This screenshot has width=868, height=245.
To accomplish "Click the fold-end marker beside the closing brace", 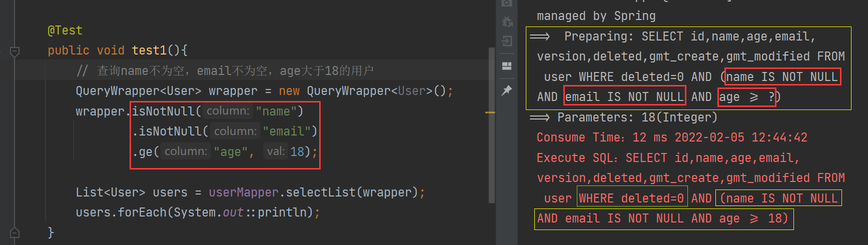I will 15,232.
